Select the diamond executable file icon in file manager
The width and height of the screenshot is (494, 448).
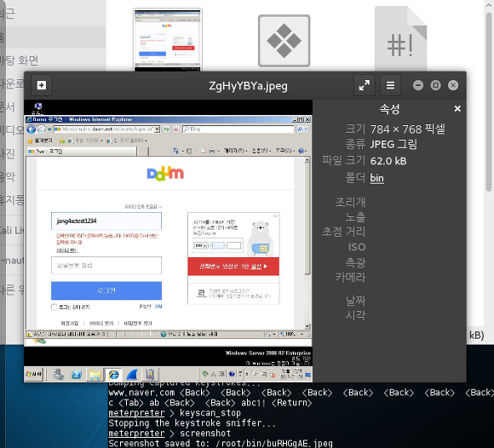pos(284,41)
